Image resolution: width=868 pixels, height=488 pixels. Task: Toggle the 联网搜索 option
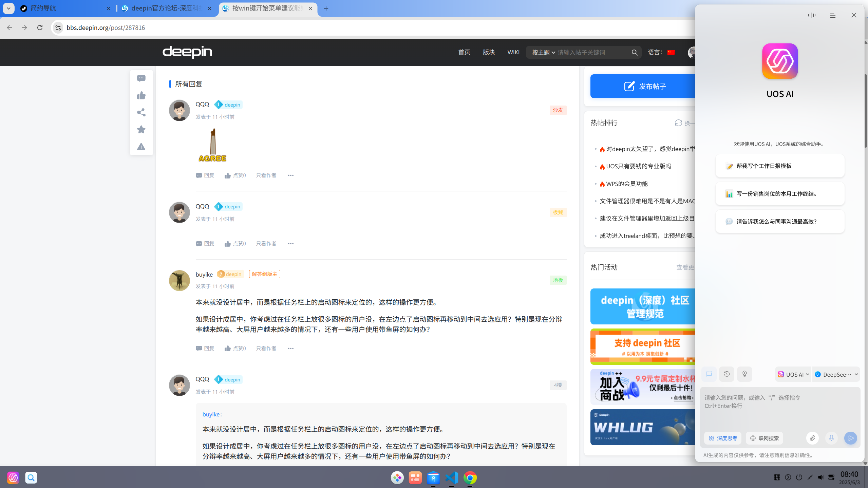tap(764, 438)
